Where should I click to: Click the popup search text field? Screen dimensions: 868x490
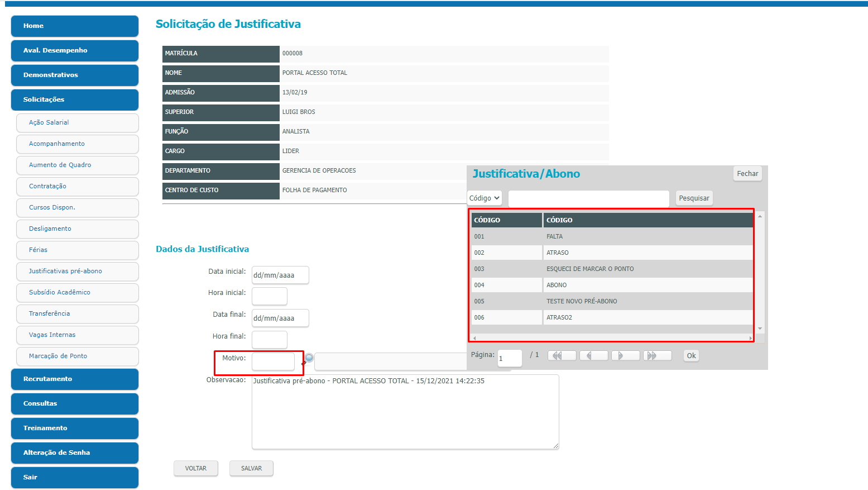tap(588, 198)
